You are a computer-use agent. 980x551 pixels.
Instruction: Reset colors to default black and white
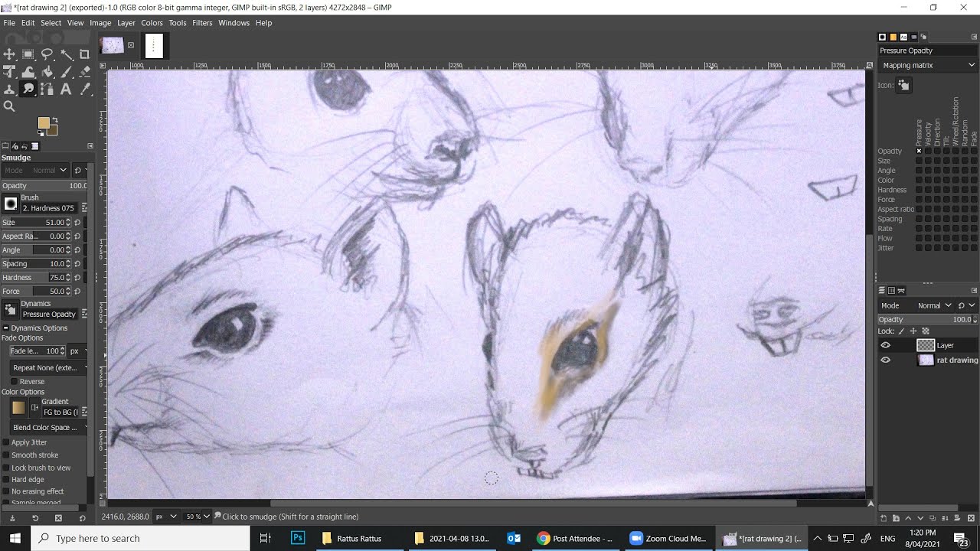[41, 133]
